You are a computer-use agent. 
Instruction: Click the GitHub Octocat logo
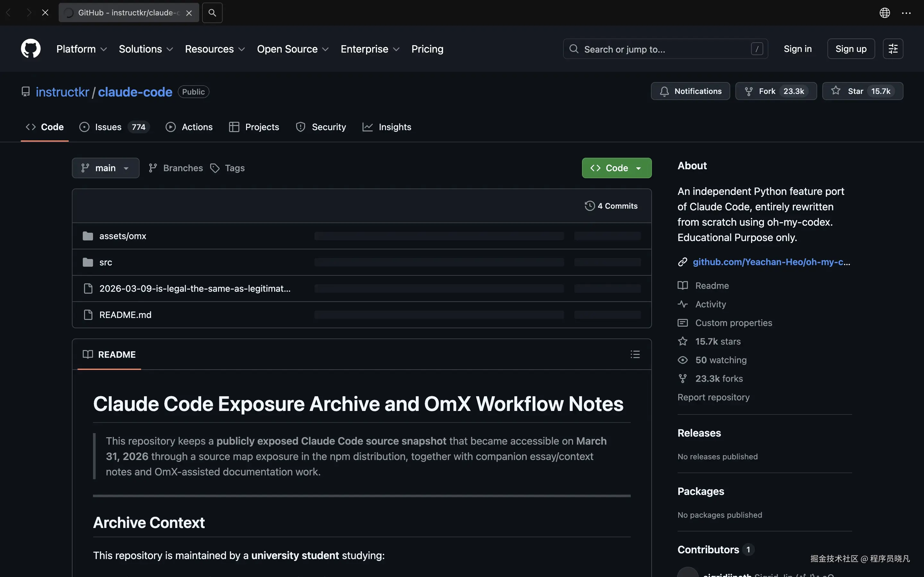30,49
